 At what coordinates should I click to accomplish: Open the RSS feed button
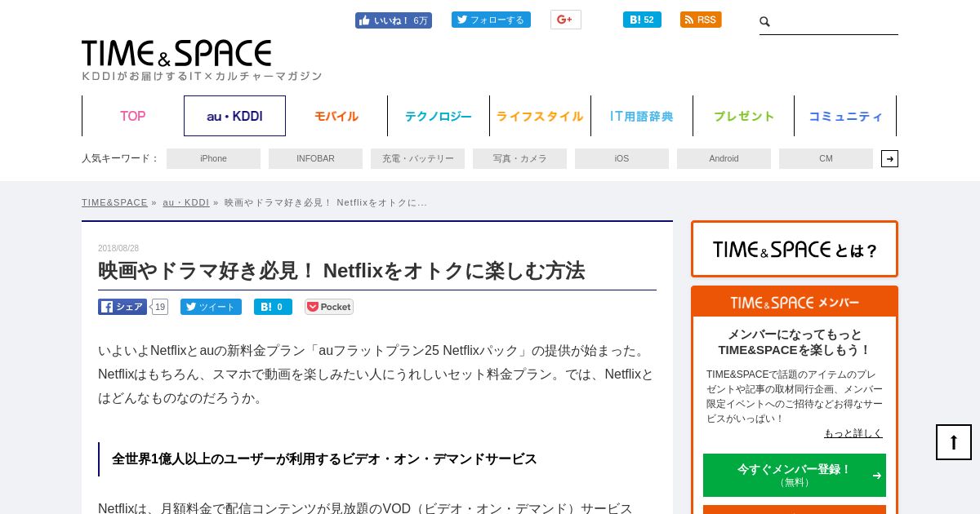pos(701,20)
